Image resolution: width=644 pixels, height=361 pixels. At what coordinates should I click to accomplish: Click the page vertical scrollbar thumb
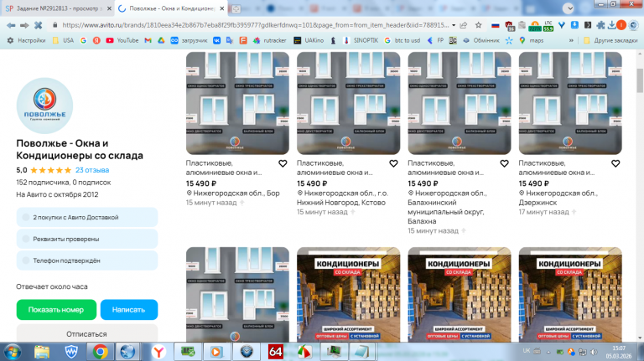click(x=640, y=80)
